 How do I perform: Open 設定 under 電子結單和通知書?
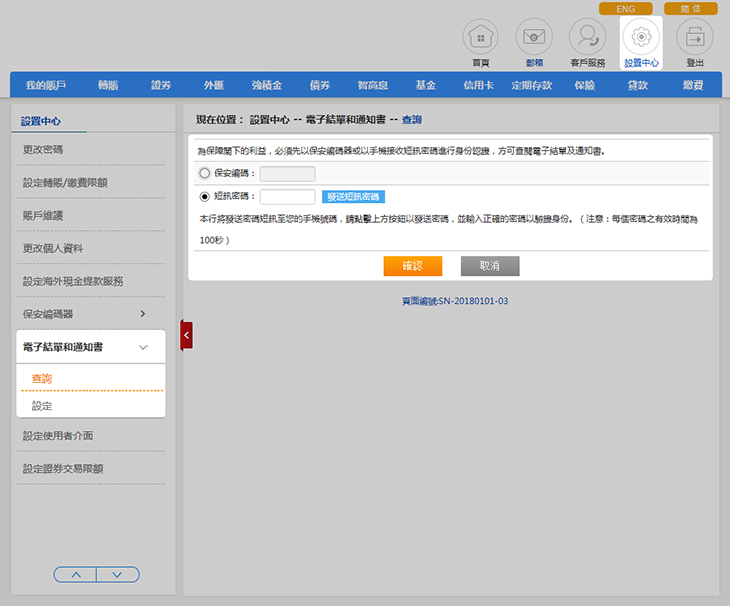(x=42, y=406)
